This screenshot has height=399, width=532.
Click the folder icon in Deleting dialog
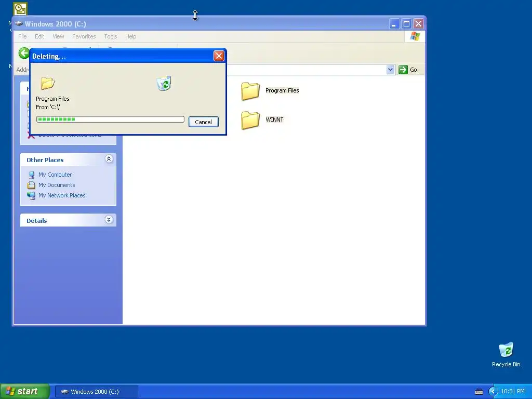point(48,83)
